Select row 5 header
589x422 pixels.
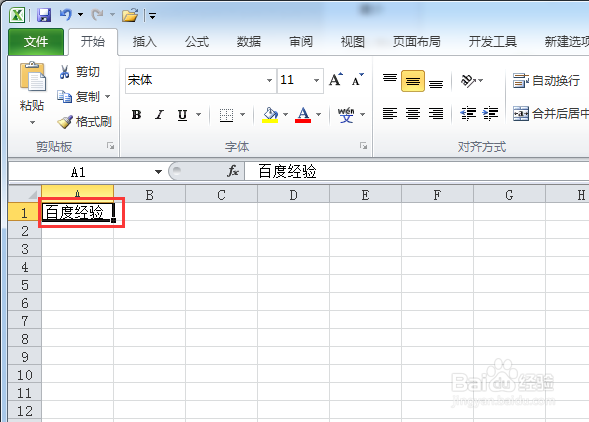pyautogui.click(x=25, y=285)
